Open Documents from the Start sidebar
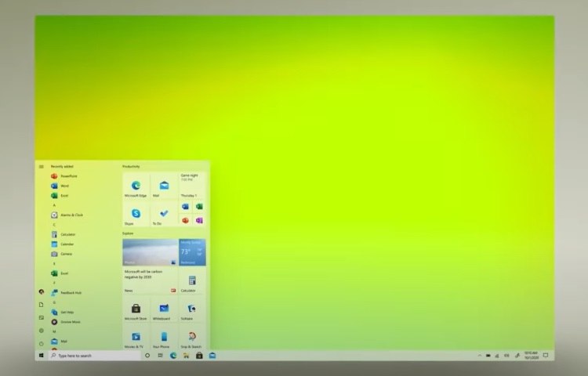 click(42, 305)
